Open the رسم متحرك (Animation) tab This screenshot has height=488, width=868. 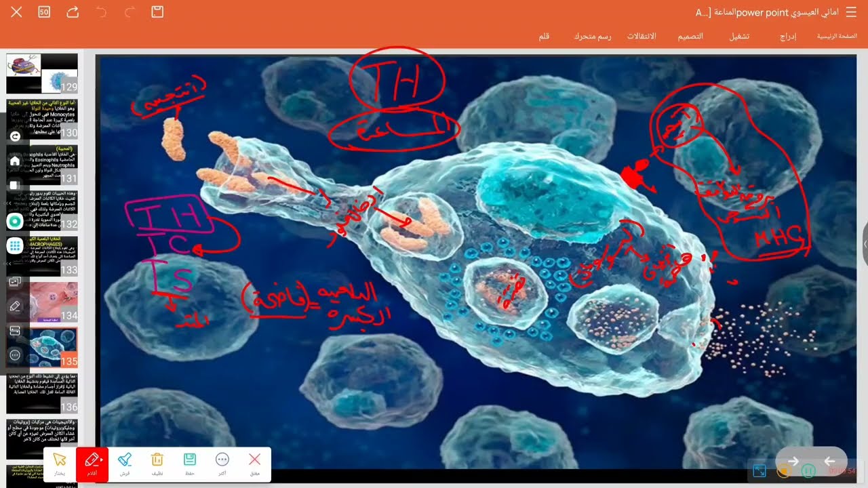tap(592, 36)
